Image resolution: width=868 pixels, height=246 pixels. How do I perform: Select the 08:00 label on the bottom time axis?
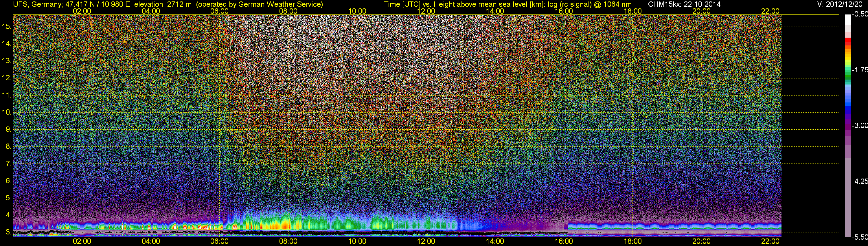point(288,241)
